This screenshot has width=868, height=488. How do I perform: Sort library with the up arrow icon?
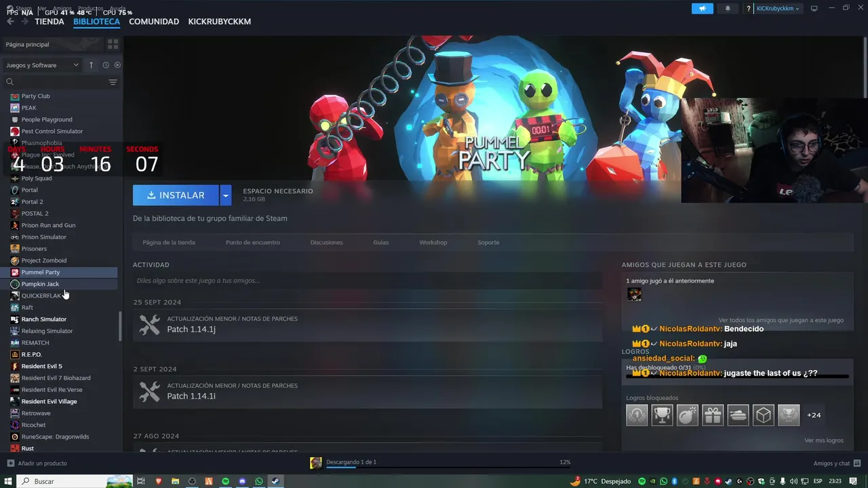click(91, 65)
